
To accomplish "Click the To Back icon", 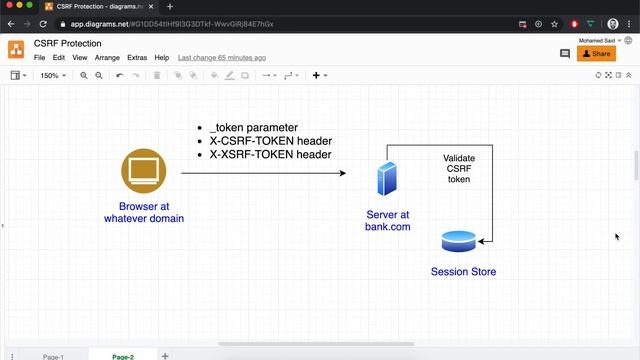I will click(x=193, y=75).
